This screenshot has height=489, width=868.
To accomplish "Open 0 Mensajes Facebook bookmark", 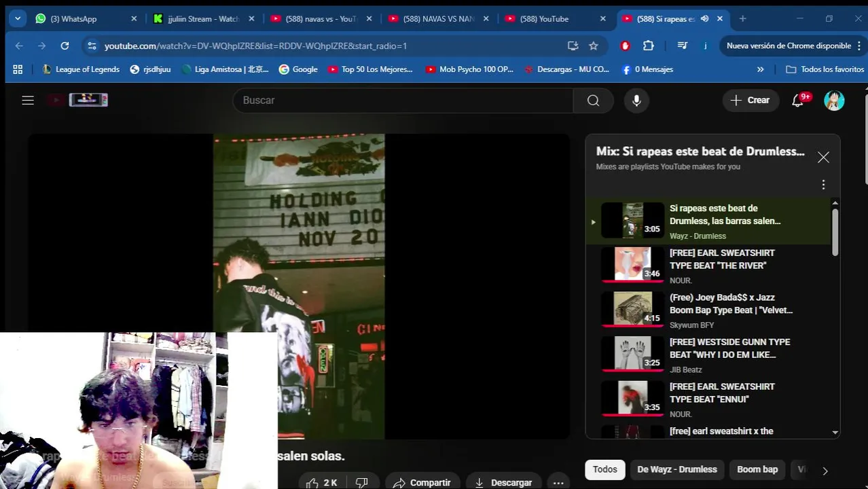I will [647, 69].
